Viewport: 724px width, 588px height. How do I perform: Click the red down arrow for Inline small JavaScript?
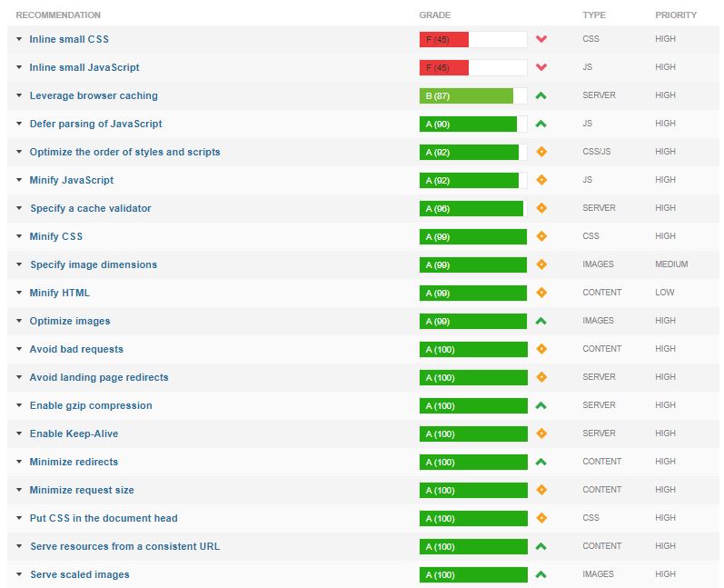(541, 67)
